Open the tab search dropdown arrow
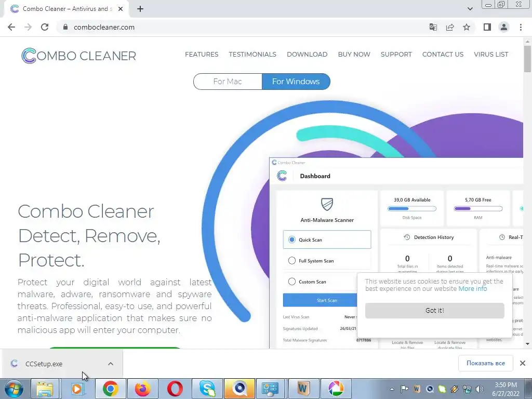Image resolution: width=532 pixels, height=399 pixels. (x=470, y=9)
